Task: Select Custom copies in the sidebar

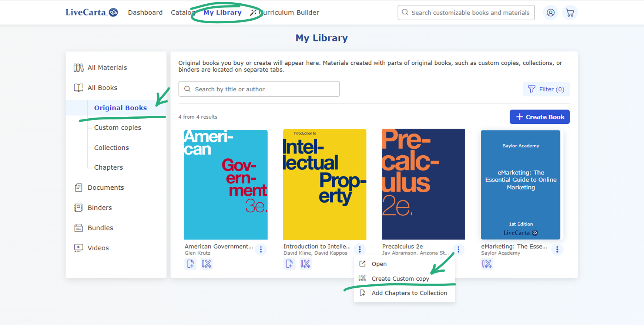Action: pos(118,128)
